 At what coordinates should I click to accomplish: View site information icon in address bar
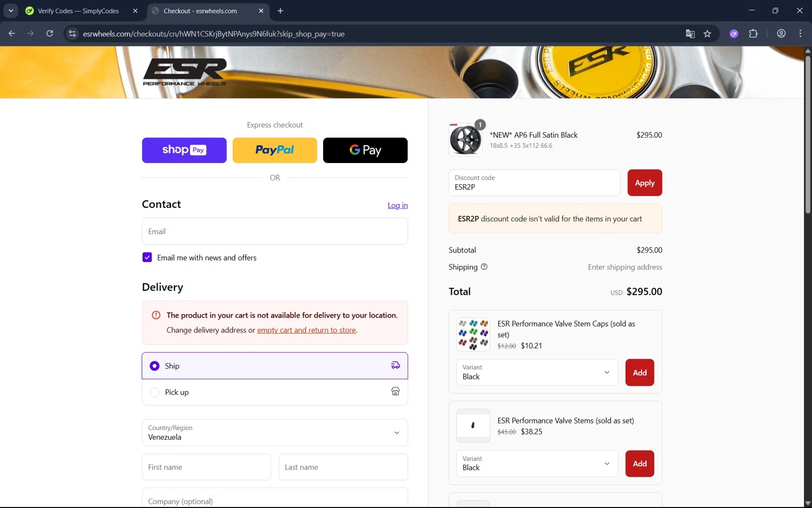[72, 34]
